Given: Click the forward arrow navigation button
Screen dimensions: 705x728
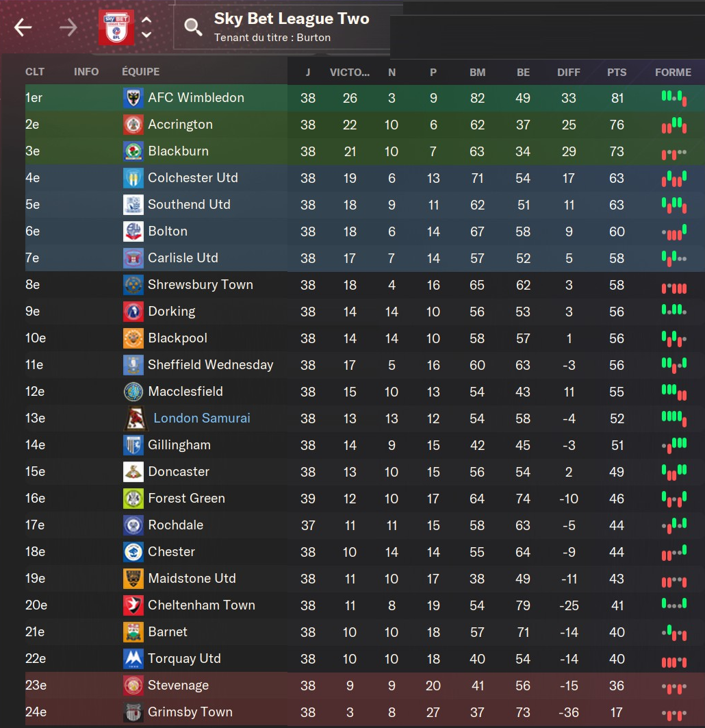Looking at the screenshot, I should coord(68,27).
